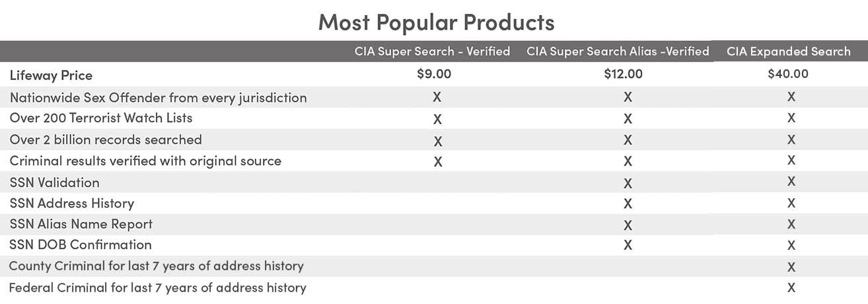Select the $9.00 Lifeway price
Image resolution: width=868 pixels, height=304 pixels.
click(434, 74)
